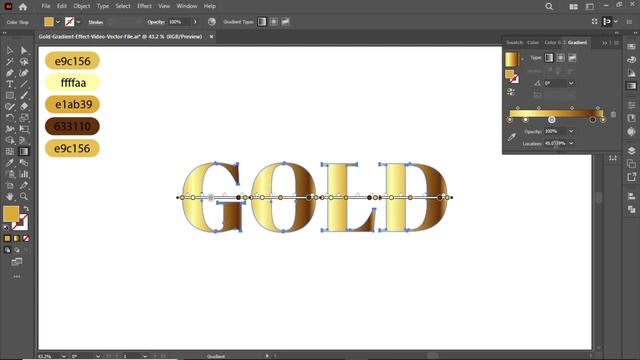Close the Gold-Gradient document tab
Screen dimensions: 640x360
(x=211, y=37)
